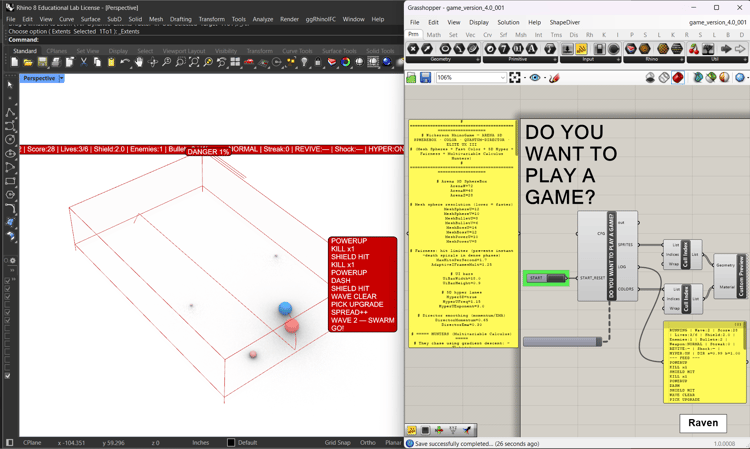The width and height of the screenshot is (750, 449).
Task: Click the Zoom Extents icon in Rhino
Action: (x=194, y=62)
